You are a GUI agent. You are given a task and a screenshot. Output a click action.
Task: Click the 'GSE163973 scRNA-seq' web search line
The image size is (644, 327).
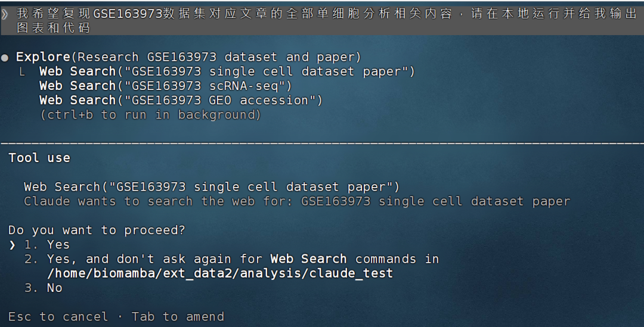(x=166, y=86)
